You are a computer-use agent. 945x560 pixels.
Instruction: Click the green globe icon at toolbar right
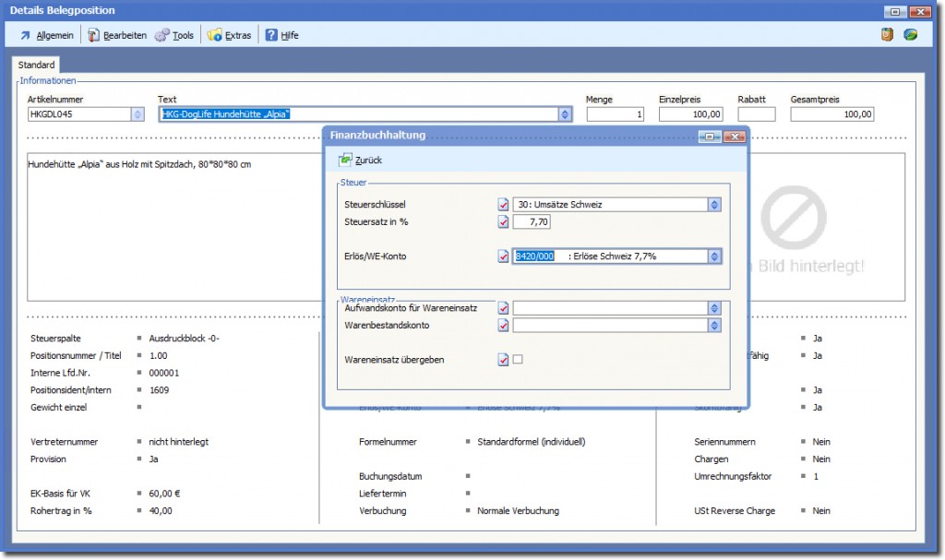910,35
